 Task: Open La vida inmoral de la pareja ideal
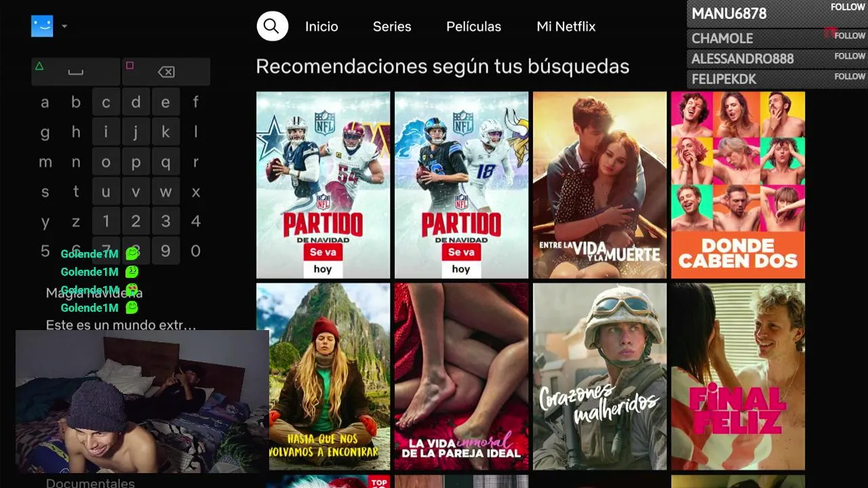[x=461, y=377]
